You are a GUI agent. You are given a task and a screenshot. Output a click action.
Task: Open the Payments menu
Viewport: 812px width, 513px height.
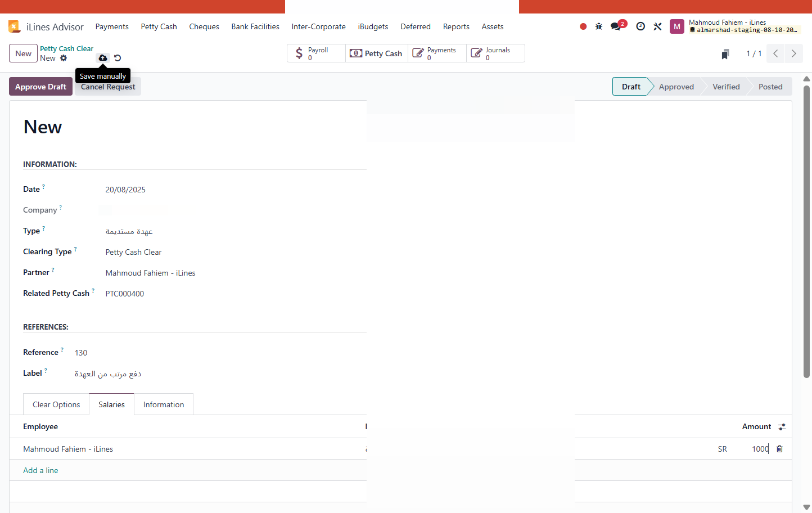pyautogui.click(x=112, y=26)
